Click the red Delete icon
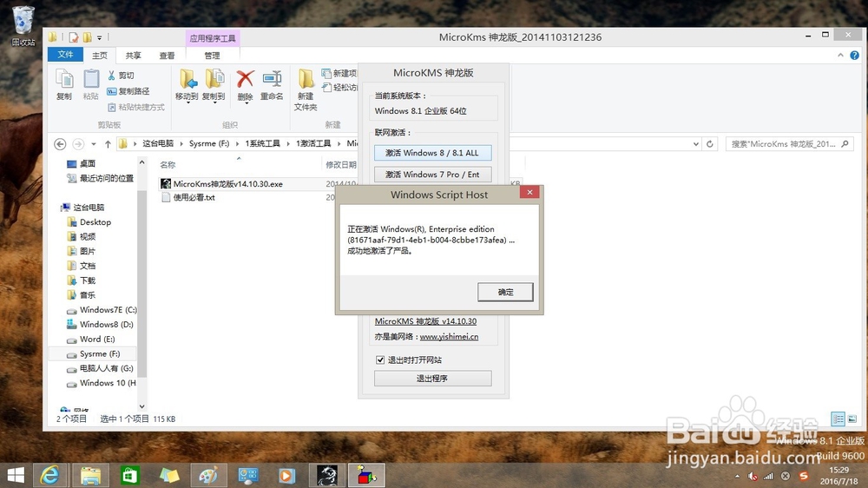The image size is (868, 488). click(246, 85)
